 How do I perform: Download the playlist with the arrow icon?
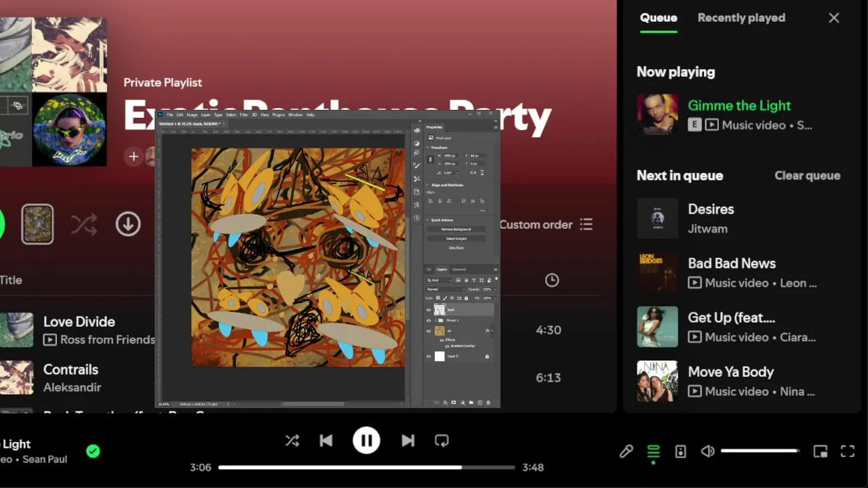[x=128, y=224]
